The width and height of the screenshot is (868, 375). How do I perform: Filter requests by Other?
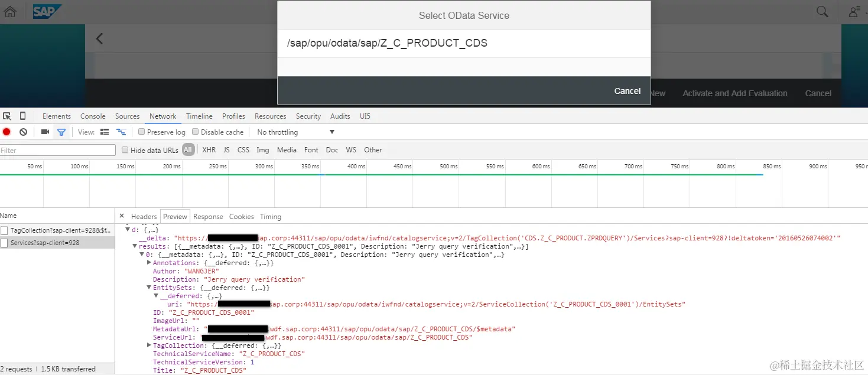click(x=373, y=150)
